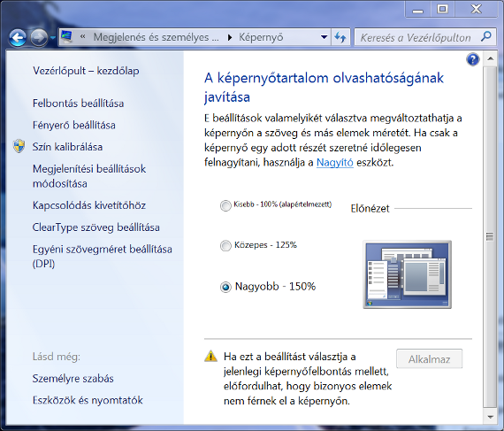Click the scrollbar down arrow
Image resolution: width=504 pixels, height=431 pixels.
coord(490,418)
